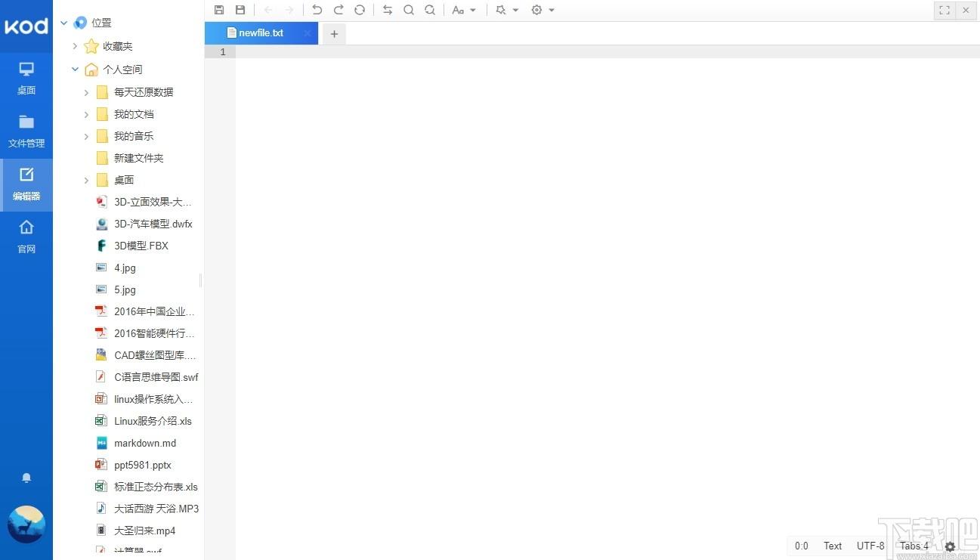Click the 收藏夹 star icon
Image resolution: width=980 pixels, height=560 pixels.
(x=91, y=46)
